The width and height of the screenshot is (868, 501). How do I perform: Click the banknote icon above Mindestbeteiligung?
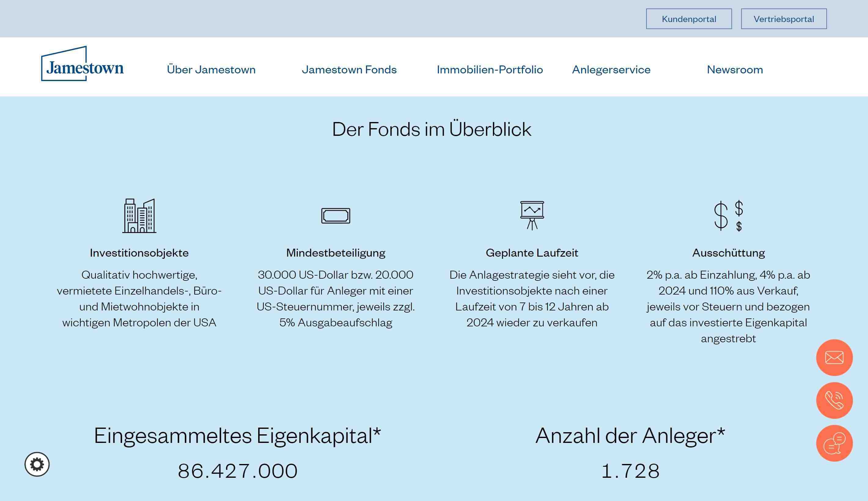336,216
